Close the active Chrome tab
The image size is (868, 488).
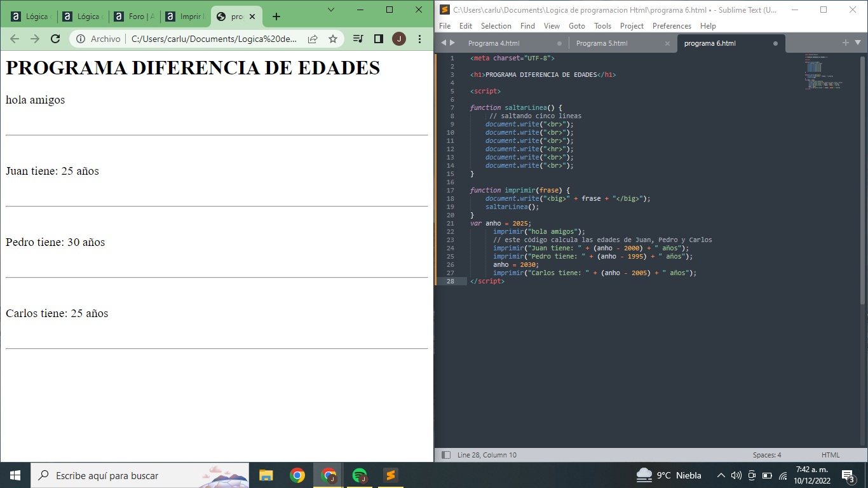[252, 17]
